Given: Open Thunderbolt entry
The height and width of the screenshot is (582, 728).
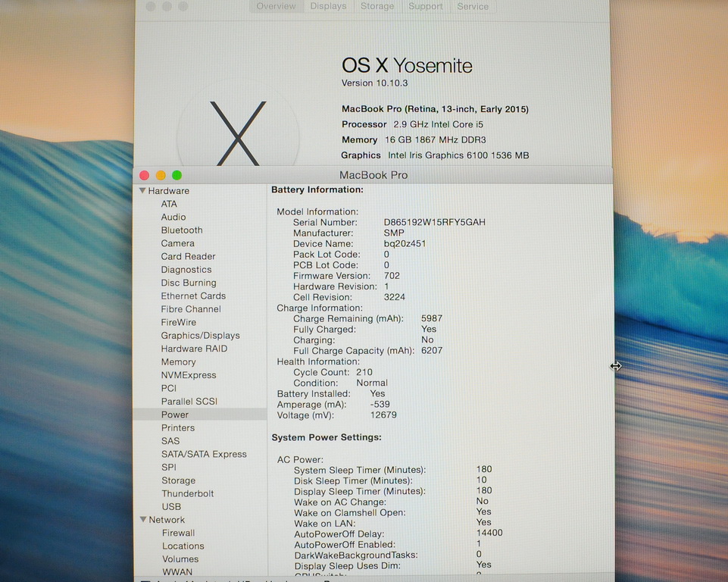Looking at the screenshot, I should click(x=188, y=493).
